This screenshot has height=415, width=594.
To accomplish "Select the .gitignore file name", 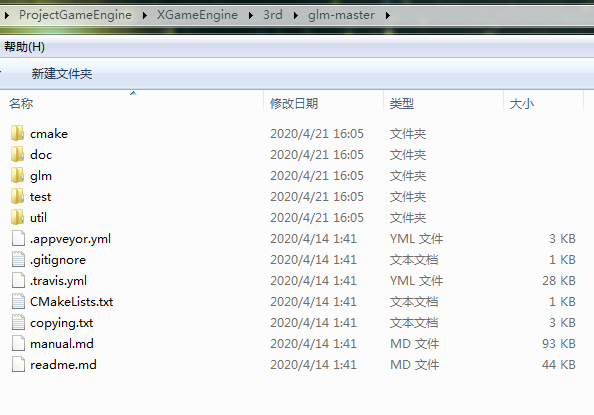I will click(x=58, y=260).
